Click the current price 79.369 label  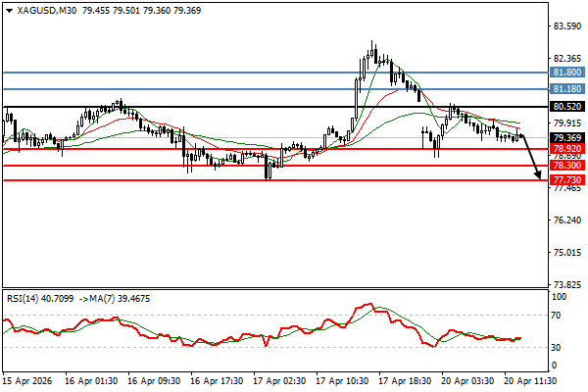[565, 138]
